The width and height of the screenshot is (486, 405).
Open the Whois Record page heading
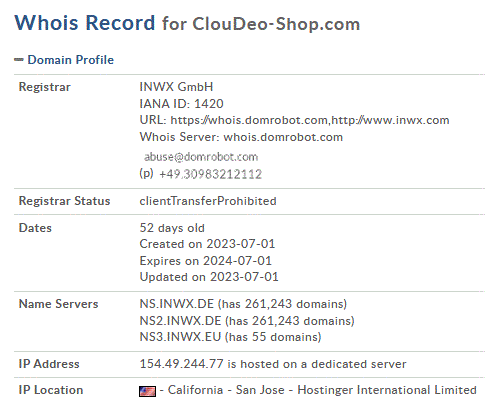(85, 23)
